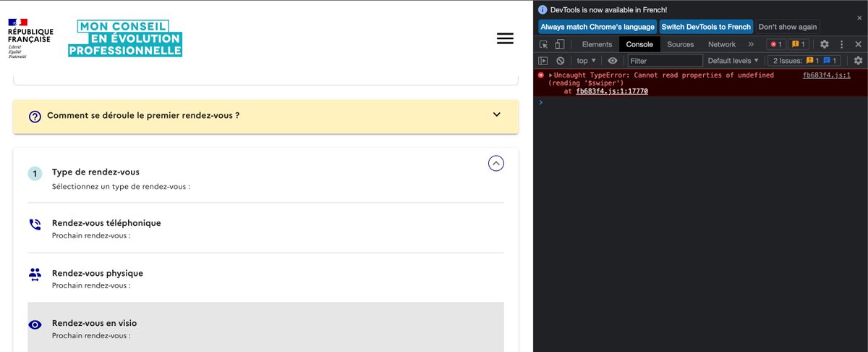Switch to the Elements tab

(597, 44)
